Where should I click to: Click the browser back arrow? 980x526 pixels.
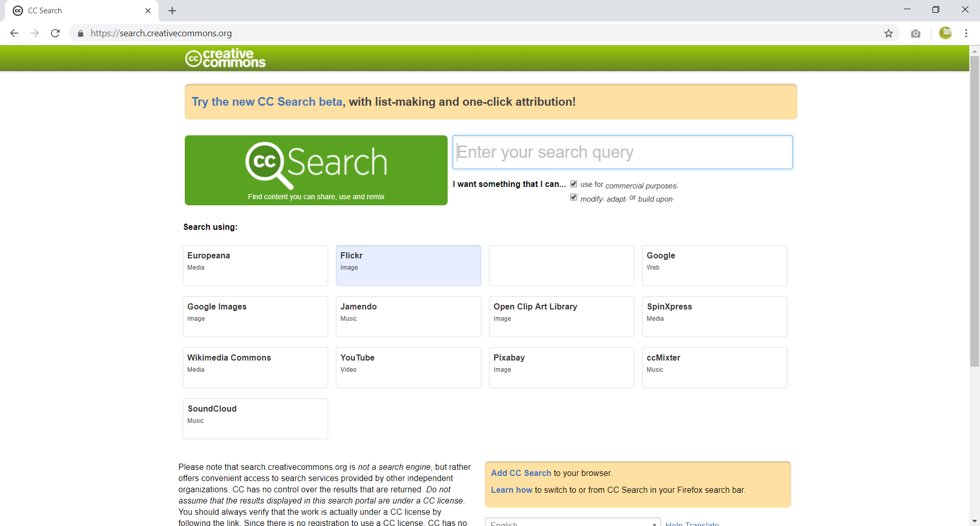[x=14, y=33]
